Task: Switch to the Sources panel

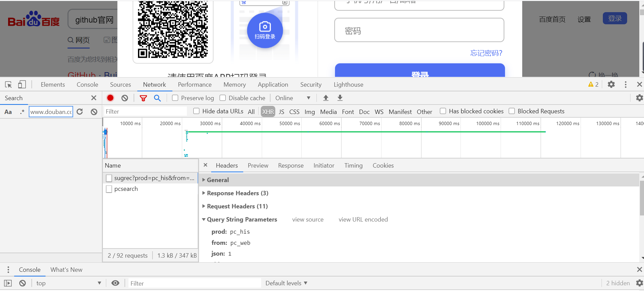Action: [x=120, y=85]
